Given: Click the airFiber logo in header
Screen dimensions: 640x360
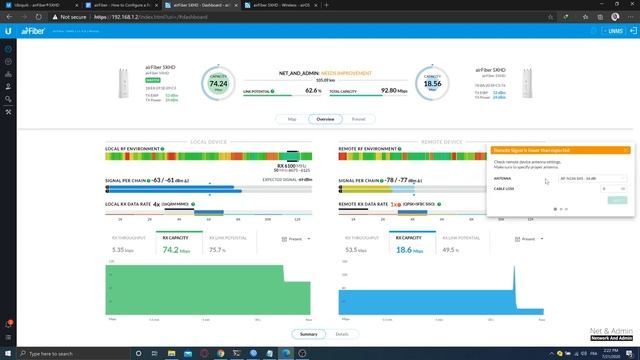Looking at the screenshot, I should point(33,31).
